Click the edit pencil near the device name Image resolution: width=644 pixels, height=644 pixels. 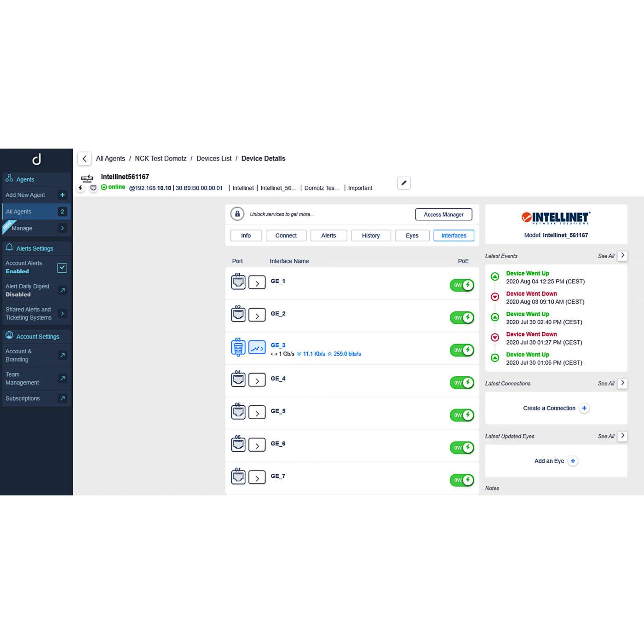point(403,183)
